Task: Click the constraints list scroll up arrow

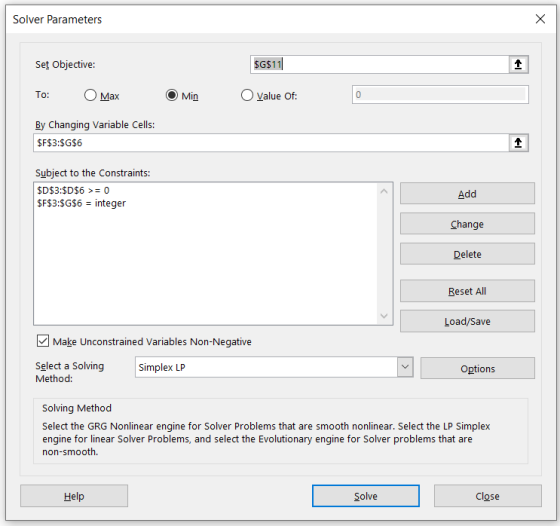Action: click(x=384, y=191)
